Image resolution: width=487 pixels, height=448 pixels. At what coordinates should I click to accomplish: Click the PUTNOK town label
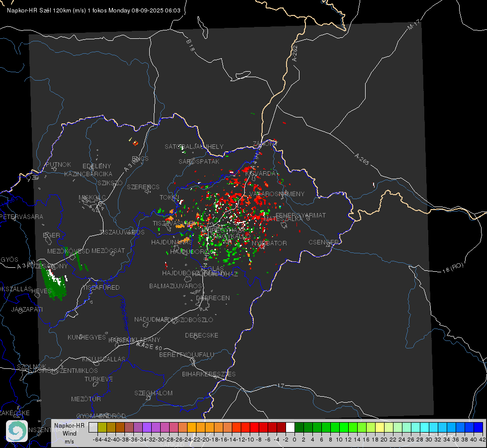tap(58, 164)
